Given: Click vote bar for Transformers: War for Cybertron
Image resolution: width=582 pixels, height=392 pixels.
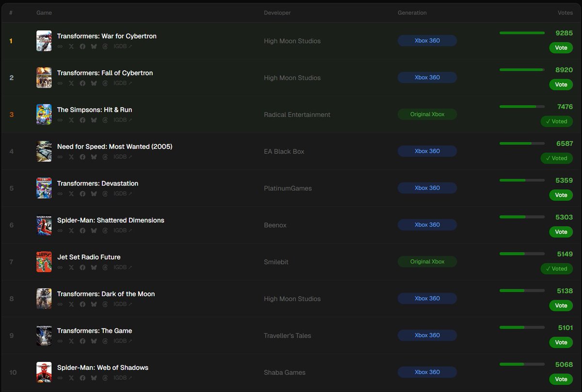Looking at the screenshot, I should pyautogui.click(x=522, y=33).
